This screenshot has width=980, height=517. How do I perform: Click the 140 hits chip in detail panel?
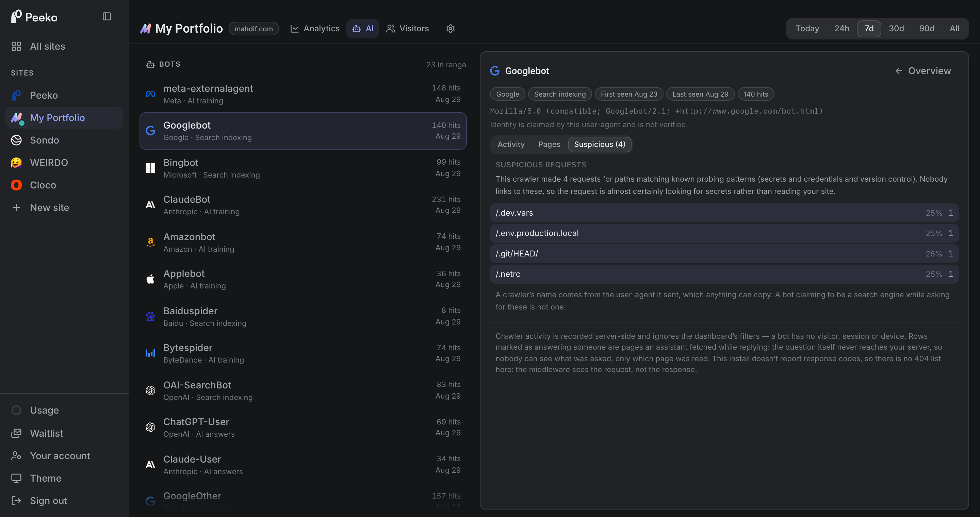pos(755,94)
